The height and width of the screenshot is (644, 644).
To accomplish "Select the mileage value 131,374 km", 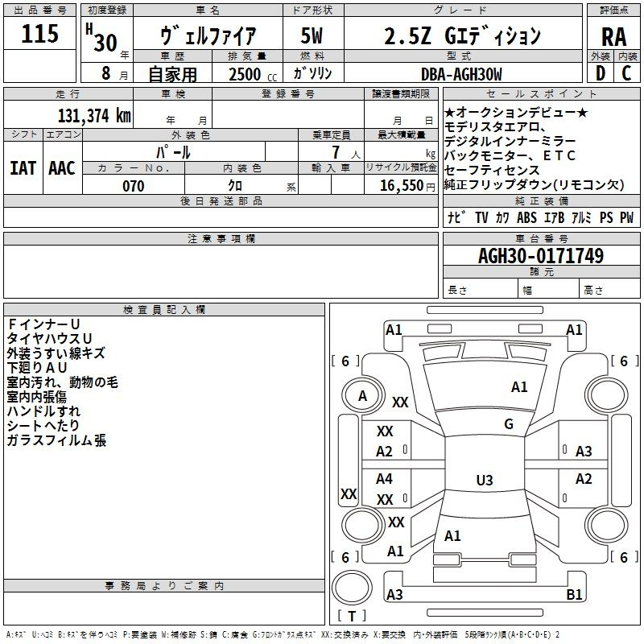I will pos(94,115).
